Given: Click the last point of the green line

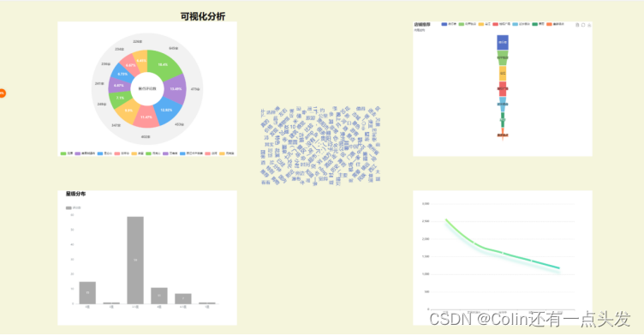Looking at the screenshot, I should (x=559, y=268).
